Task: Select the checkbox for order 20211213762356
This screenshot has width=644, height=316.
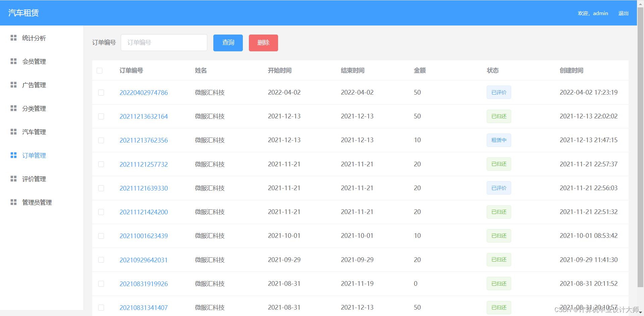Action: pyautogui.click(x=101, y=140)
